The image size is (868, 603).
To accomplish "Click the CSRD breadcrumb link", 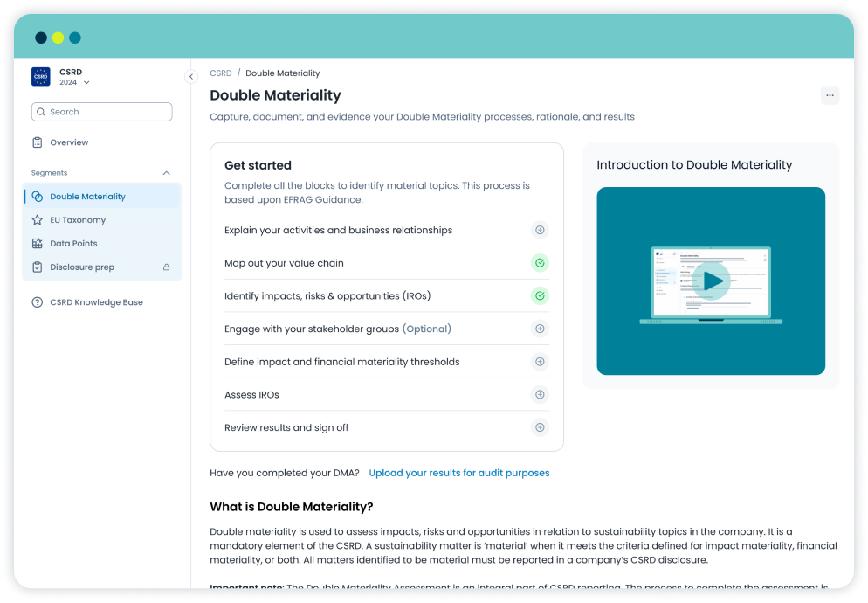I will pyautogui.click(x=221, y=73).
